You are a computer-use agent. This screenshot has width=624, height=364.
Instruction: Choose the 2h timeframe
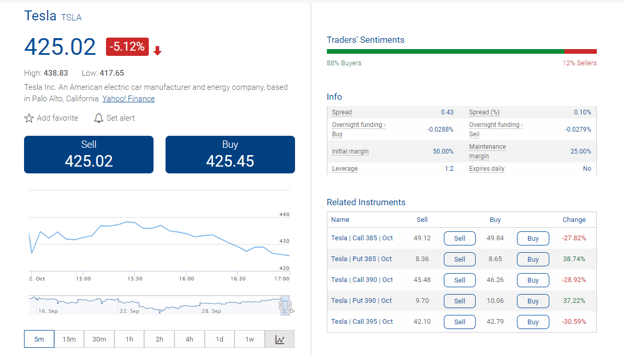(x=159, y=339)
